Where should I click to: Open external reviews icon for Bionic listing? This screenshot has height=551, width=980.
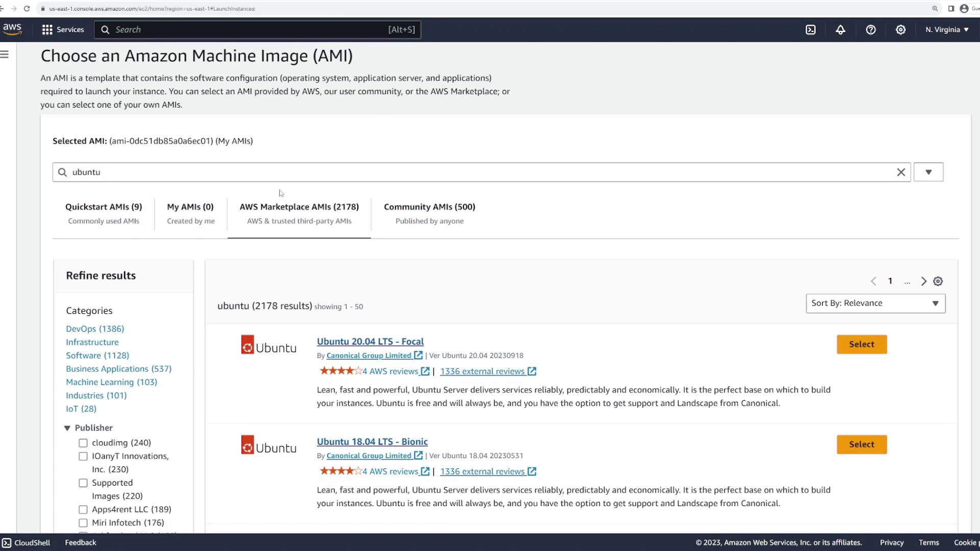click(532, 471)
